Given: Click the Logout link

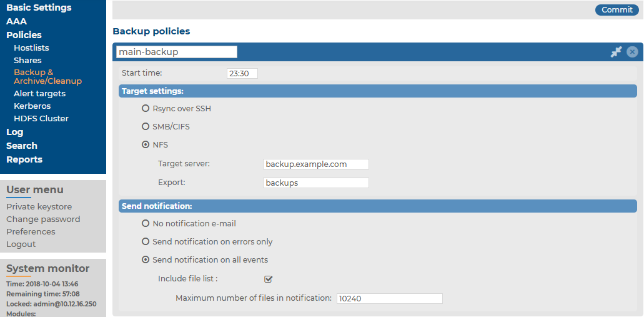Looking at the screenshot, I should pyautogui.click(x=21, y=244).
